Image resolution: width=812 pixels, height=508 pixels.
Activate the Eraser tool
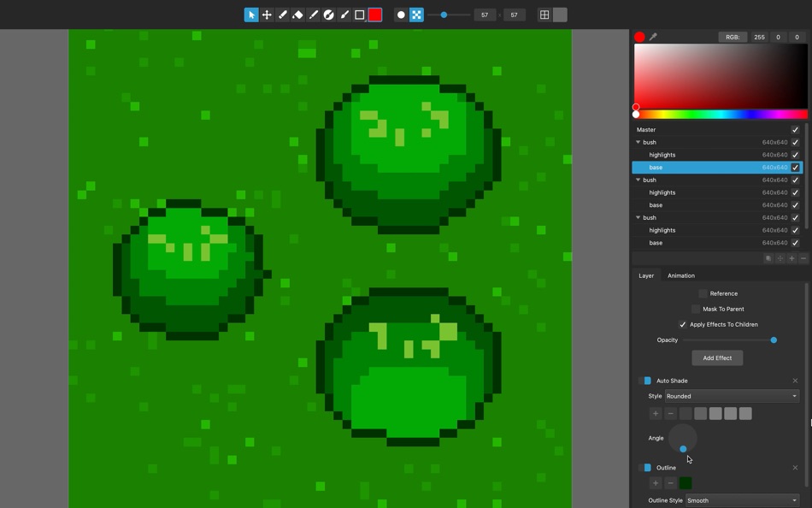pos(297,15)
